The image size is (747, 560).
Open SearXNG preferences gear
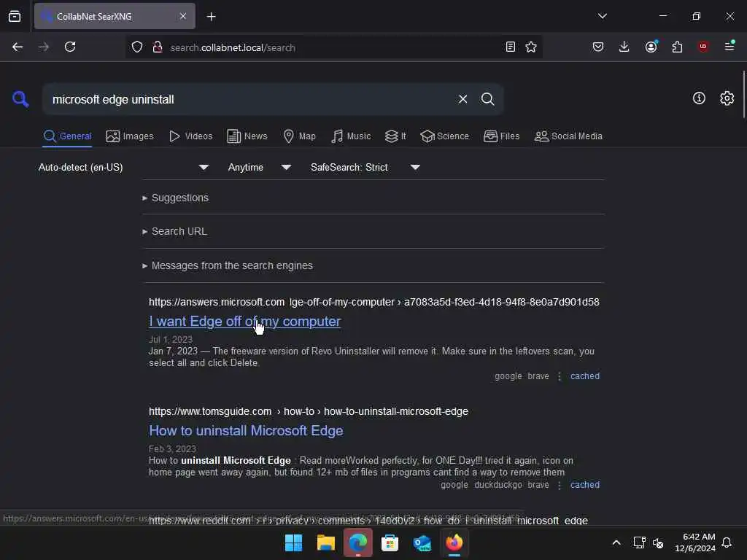(727, 98)
